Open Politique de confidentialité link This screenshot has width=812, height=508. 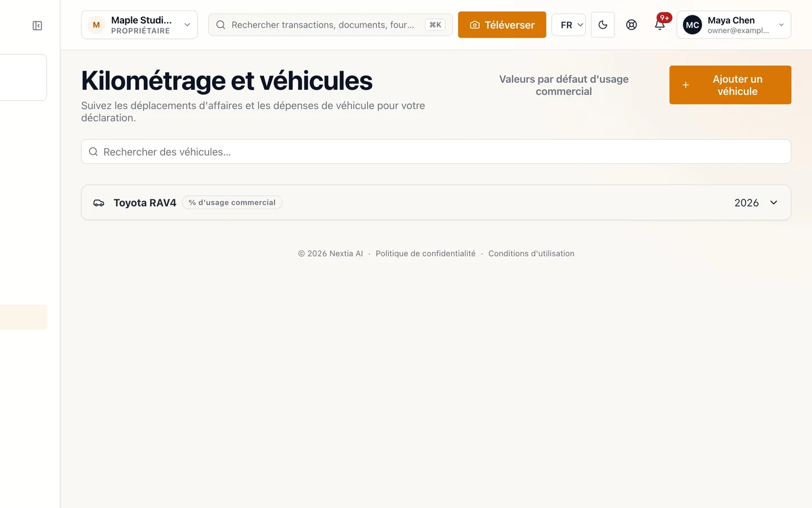[425, 253]
